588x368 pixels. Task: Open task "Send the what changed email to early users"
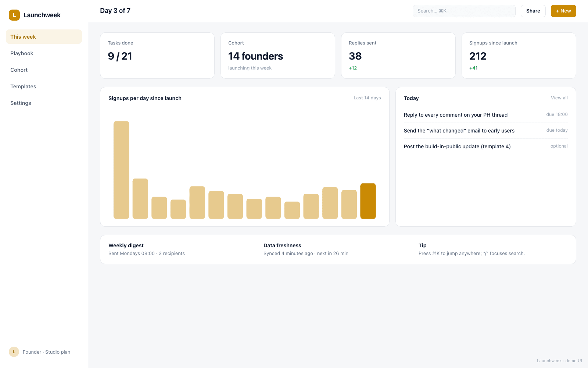point(486,131)
